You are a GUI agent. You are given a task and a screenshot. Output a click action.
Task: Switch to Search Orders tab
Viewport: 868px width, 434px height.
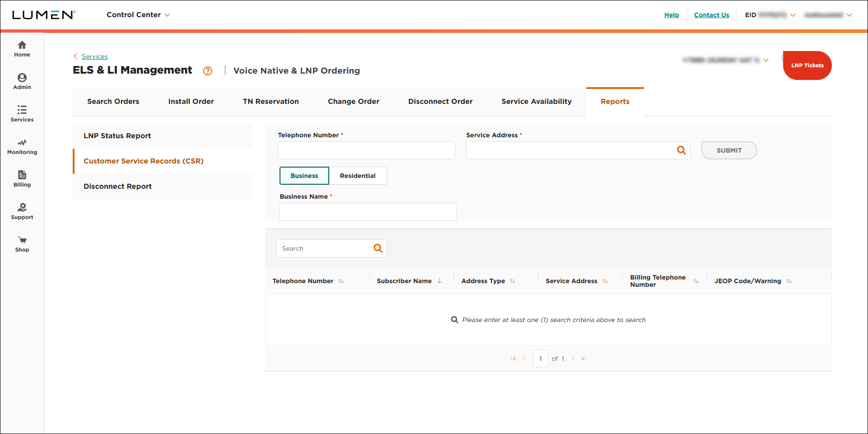(113, 102)
